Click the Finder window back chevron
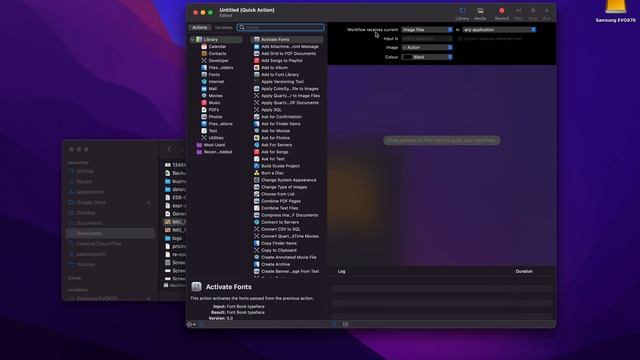 point(170,149)
